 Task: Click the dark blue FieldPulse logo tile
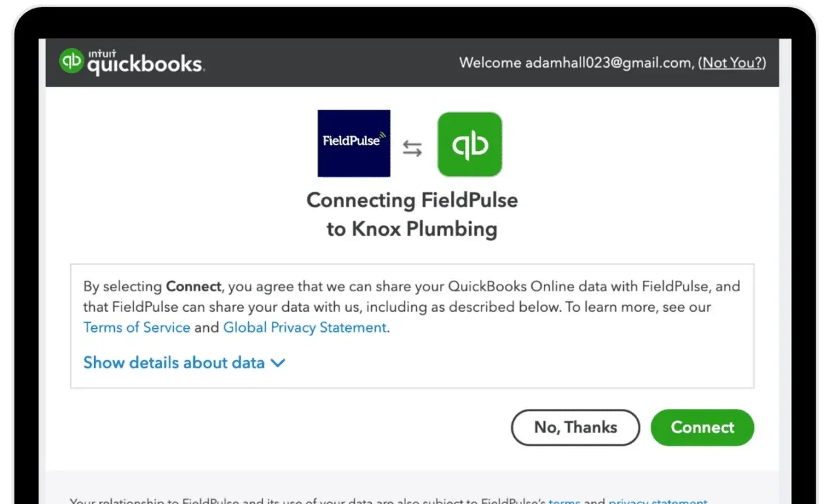[x=354, y=143]
